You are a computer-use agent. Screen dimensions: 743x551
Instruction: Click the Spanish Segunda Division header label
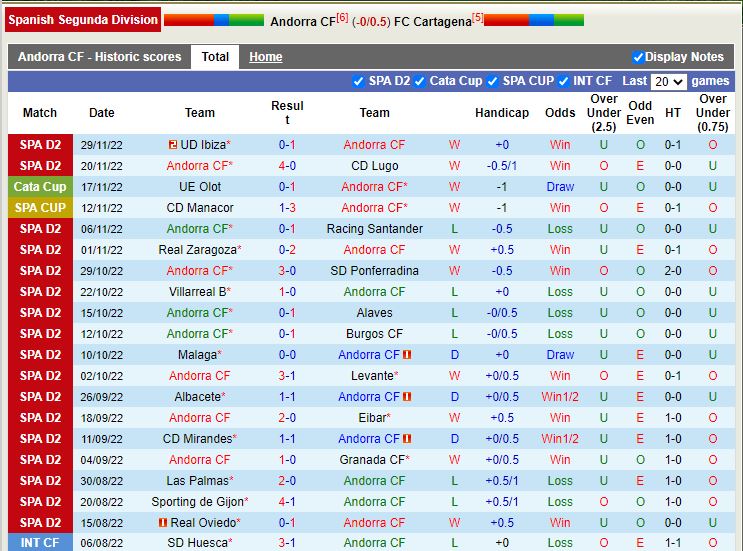tap(83, 19)
